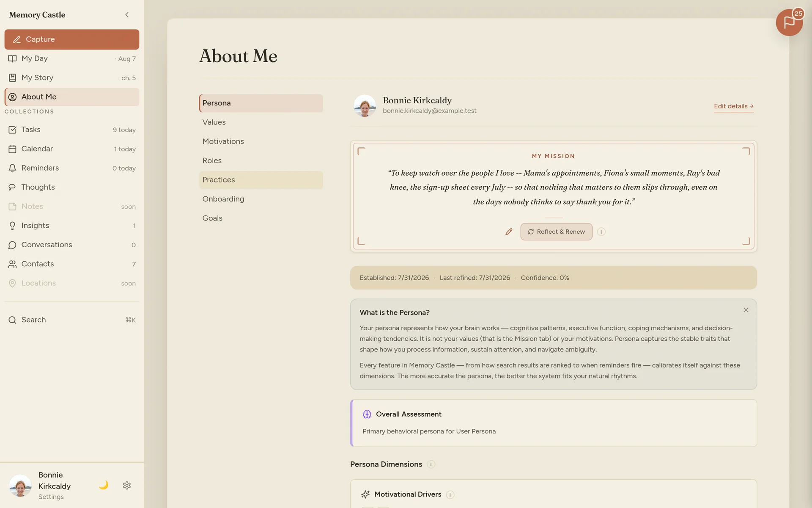Go to the Onboarding tab
The height and width of the screenshot is (508, 812).
(x=261, y=199)
